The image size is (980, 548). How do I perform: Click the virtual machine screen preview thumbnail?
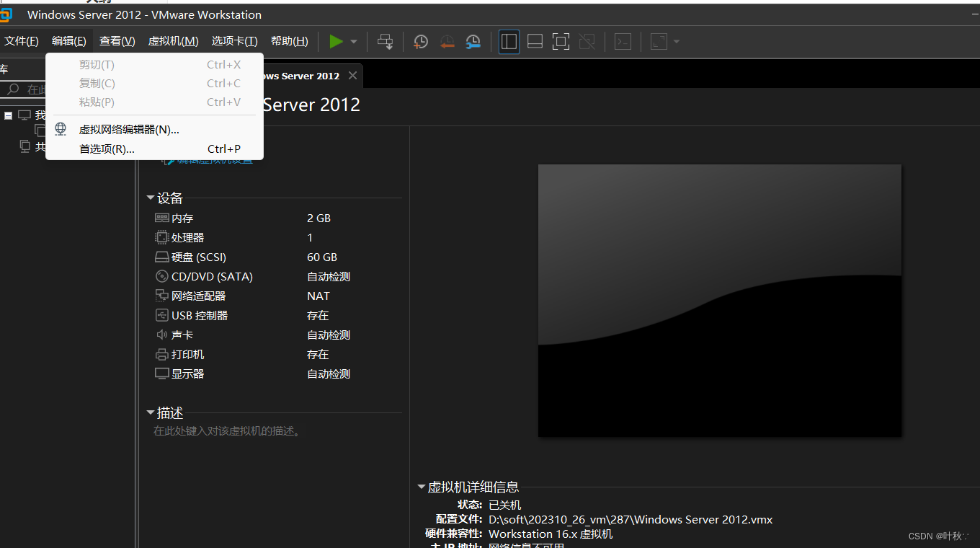pyautogui.click(x=720, y=301)
